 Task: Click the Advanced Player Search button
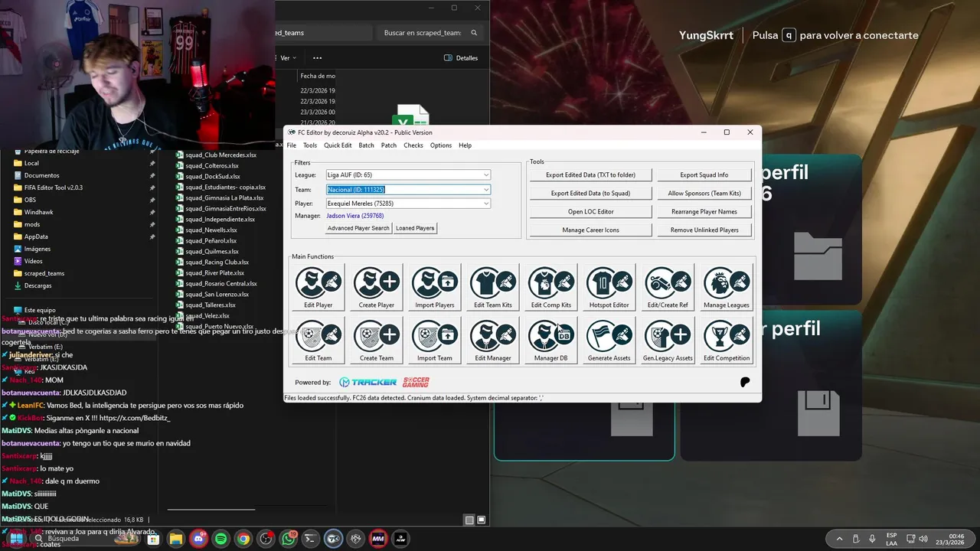point(358,228)
